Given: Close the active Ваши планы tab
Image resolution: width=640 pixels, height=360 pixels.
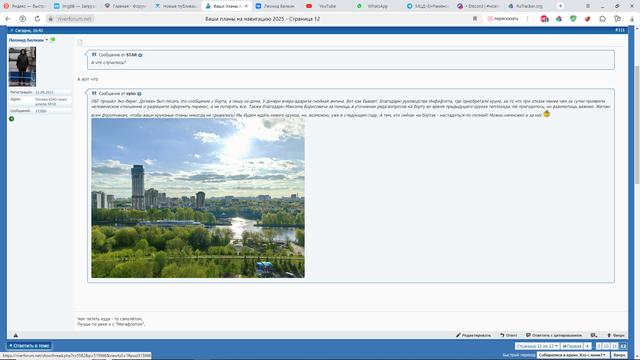Looking at the screenshot, I should [246, 6].
